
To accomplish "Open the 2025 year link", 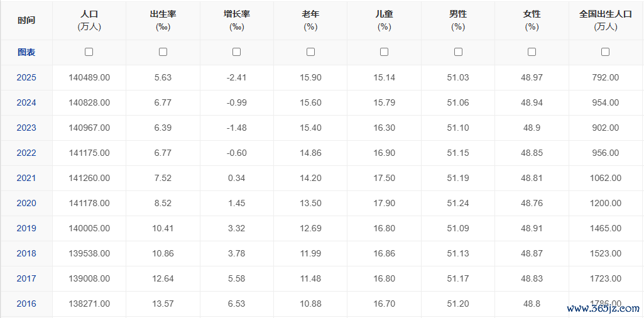I will pos(26,77).
